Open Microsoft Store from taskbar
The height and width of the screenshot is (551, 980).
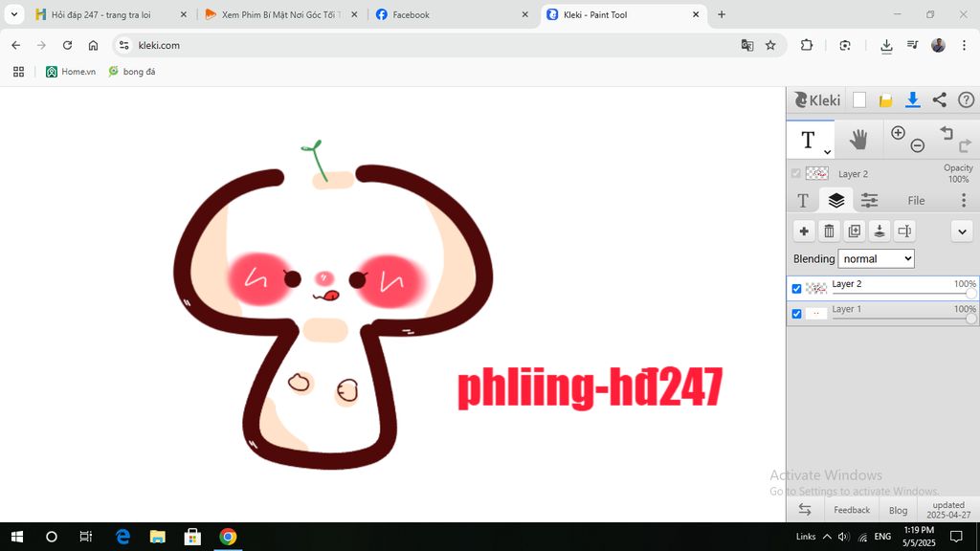(192, 537)
